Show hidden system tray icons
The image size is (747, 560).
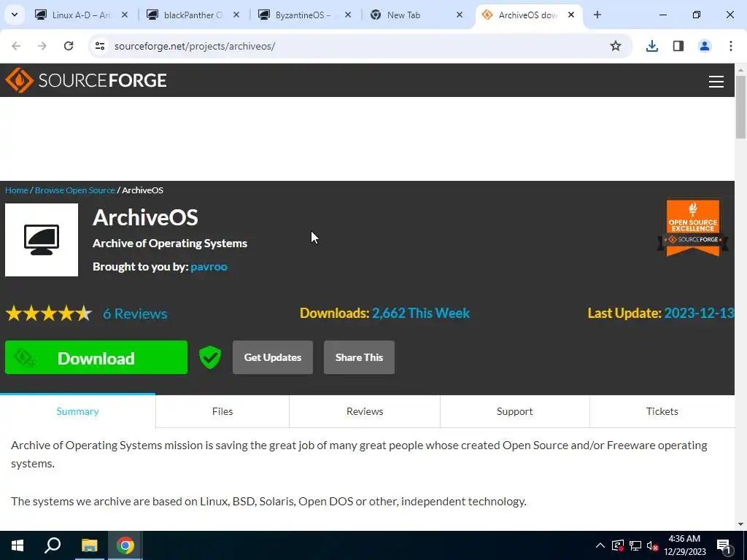(600, 545)
